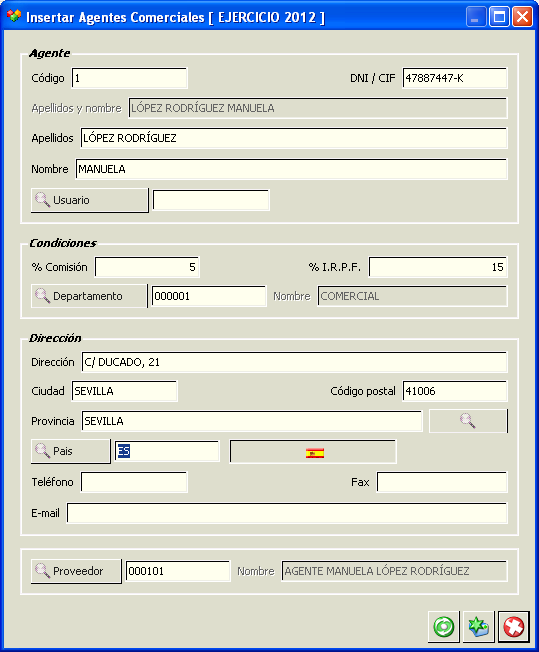Open Departamento lookup button

(89, 296)
